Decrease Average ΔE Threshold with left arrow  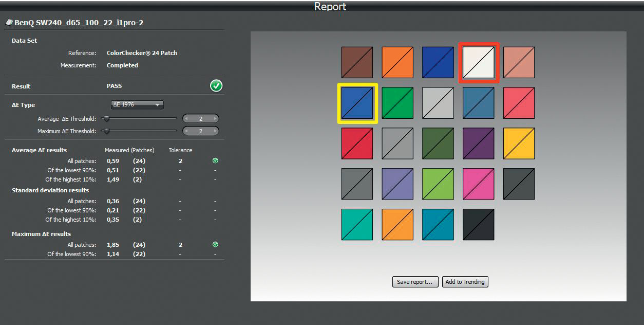187,119
